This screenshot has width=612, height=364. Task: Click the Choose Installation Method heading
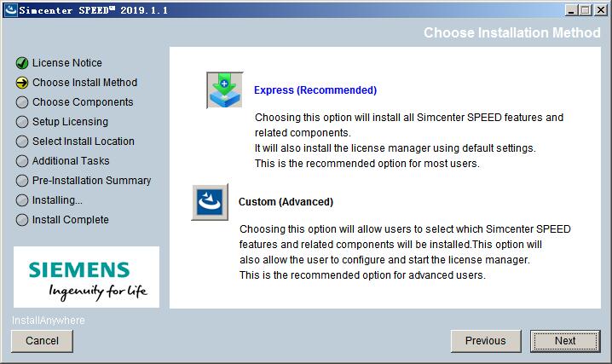click(512, 32)
